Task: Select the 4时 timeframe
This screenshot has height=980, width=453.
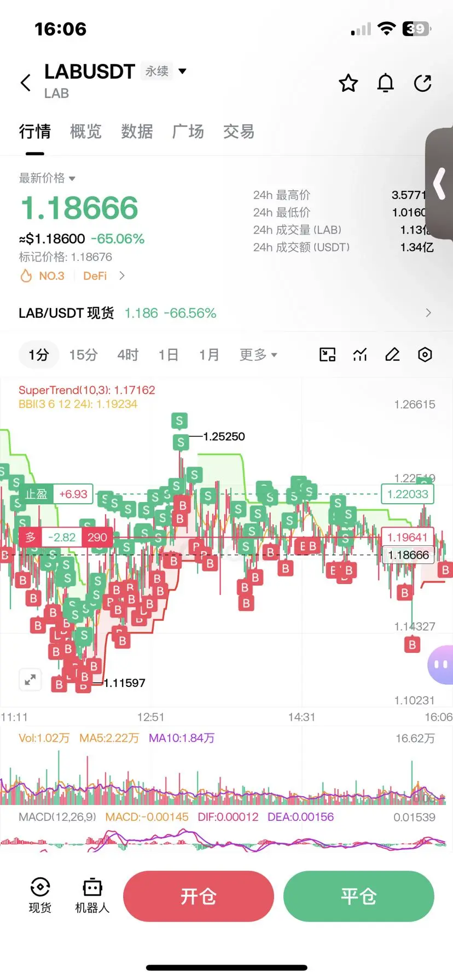Action: tap(128, 355)
